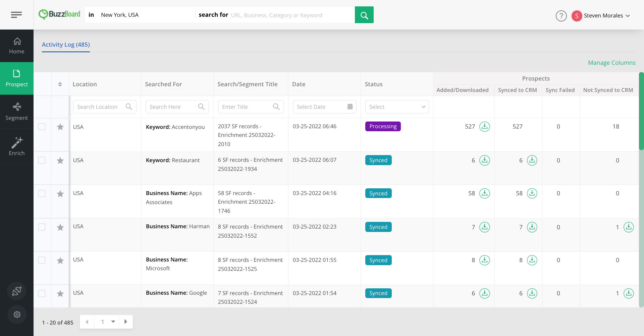Image resolution: width=644 pixels, height=336 pixels.
Task: Open the settings gear icon in sidebar
Action: click(x=17, y=315)
